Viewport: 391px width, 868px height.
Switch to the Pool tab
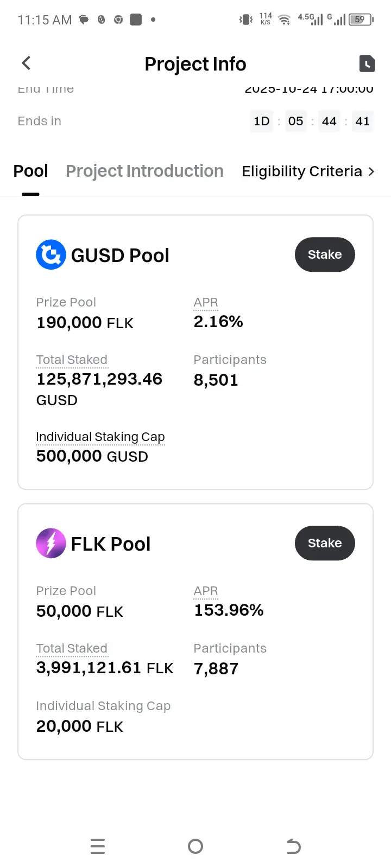tap(31, 171)
